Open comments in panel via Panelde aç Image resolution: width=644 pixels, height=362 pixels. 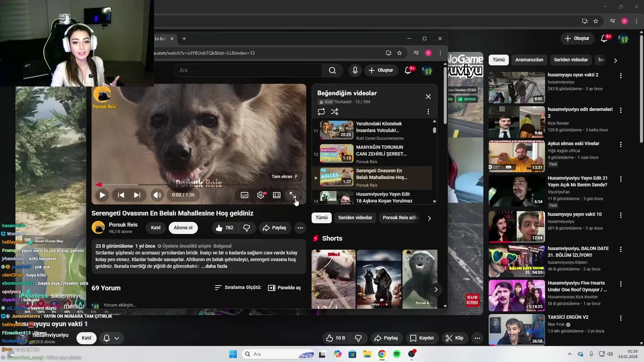[284, 288]
